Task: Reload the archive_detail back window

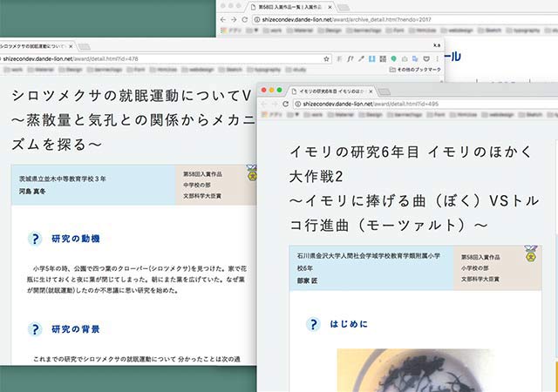Action: pos(244,19)
